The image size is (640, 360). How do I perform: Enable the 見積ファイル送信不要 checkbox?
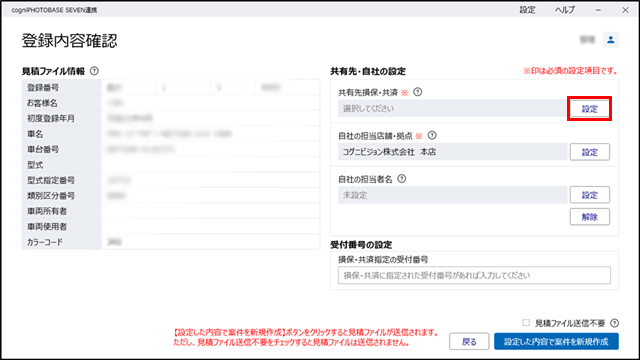click(526, 323)
